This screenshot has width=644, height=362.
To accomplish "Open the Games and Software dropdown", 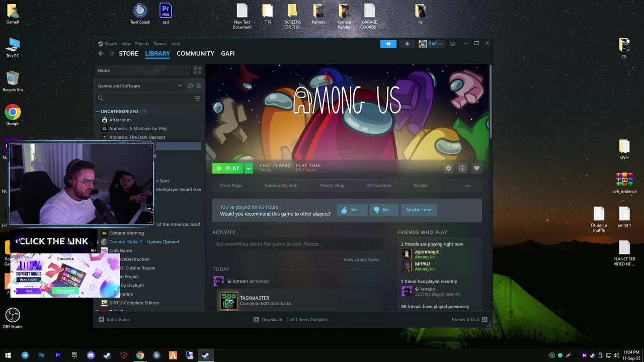I will click(140, 86).
